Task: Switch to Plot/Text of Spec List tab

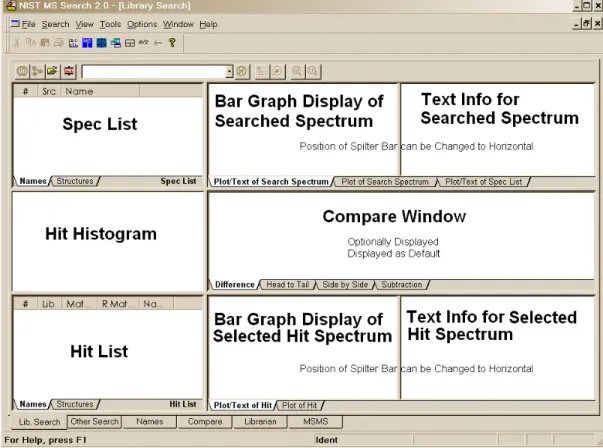Action: 484,182
